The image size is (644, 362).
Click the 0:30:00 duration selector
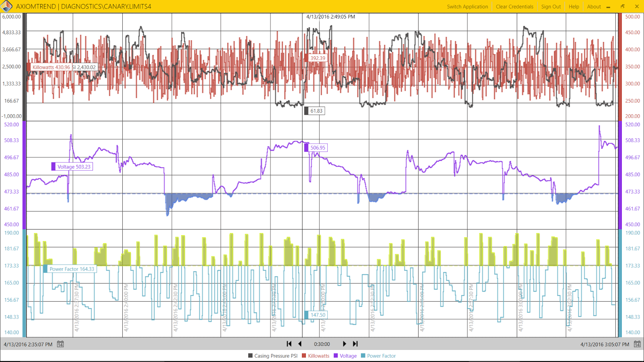point(322,344)
